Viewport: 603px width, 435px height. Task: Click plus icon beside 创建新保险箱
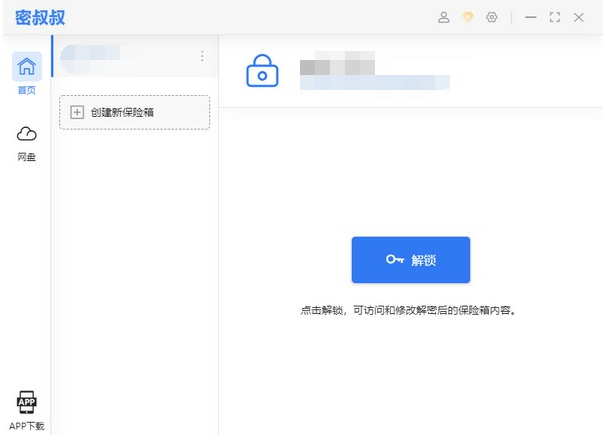77,112
